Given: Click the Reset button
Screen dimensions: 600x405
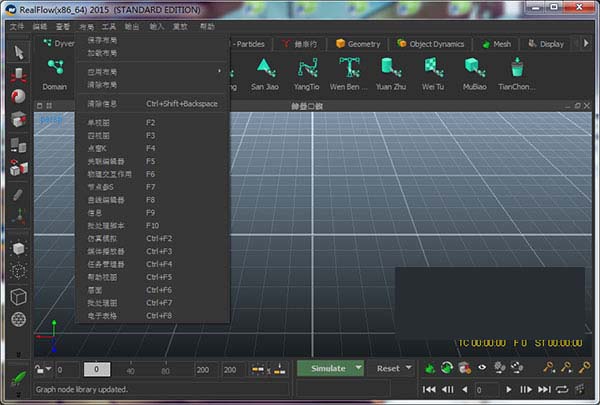Looking at the screenshot, I should pos(388,368).
